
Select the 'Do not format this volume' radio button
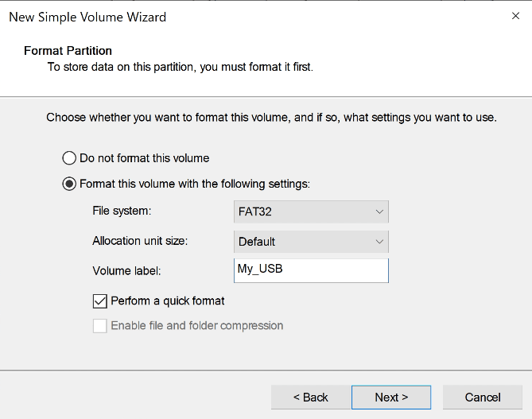69,158
